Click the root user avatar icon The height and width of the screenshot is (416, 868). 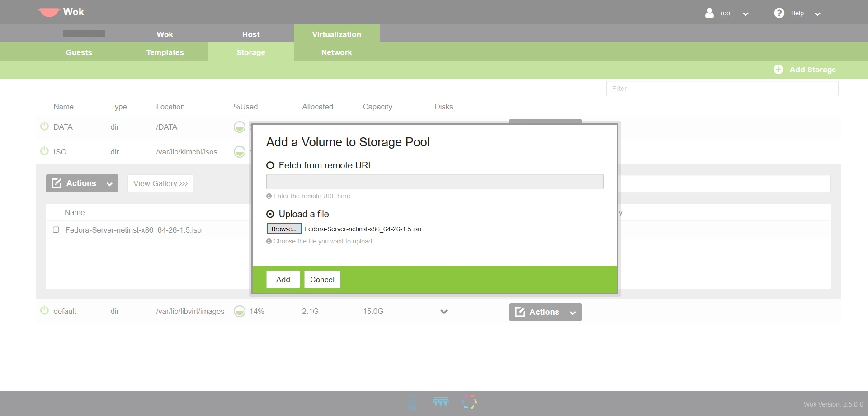coord(709,13)
